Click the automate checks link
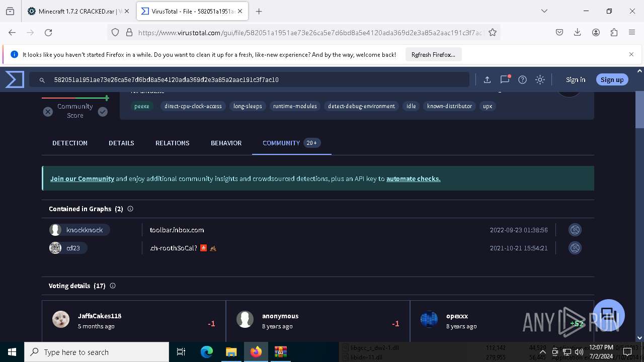The height and width of the screenshot is (362, 644). click(x=414, y=178)
